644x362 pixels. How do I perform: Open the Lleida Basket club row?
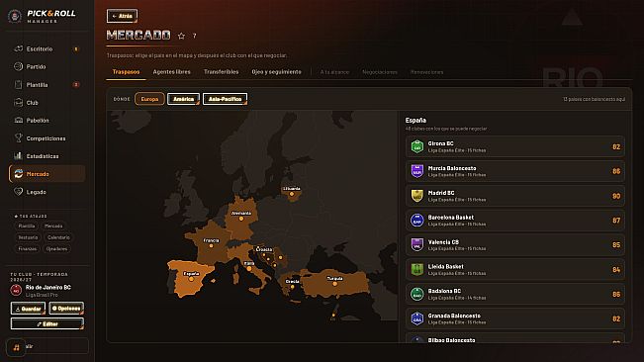coord(515,270)
